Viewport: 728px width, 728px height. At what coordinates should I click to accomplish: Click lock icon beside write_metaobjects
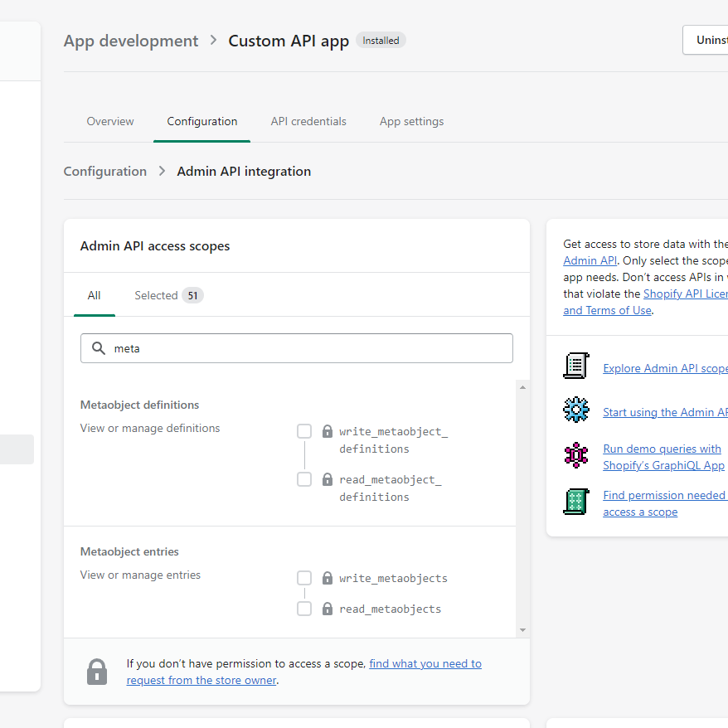pos(328,578)
